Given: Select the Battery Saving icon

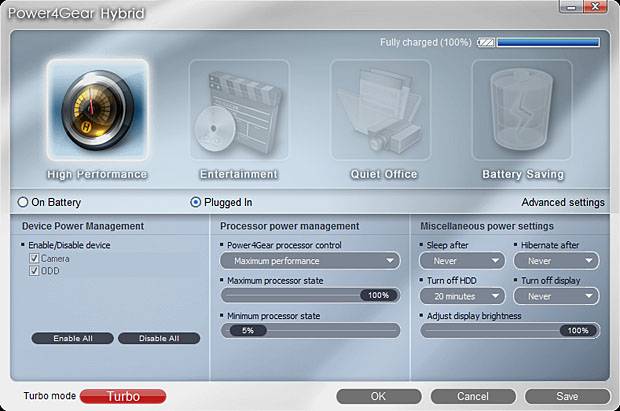Looking at the screenshot, I should coord(522,110).
